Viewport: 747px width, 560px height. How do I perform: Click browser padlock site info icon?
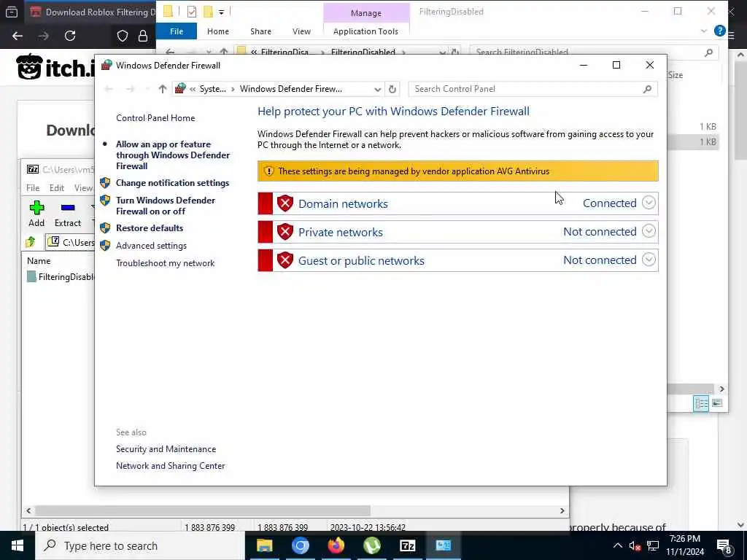[x=142, y=36]
